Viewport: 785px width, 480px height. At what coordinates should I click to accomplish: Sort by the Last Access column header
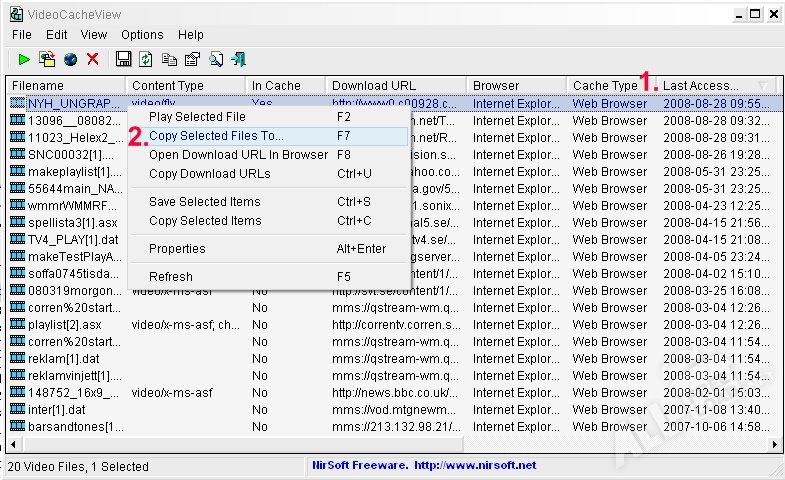coord(700,86)
